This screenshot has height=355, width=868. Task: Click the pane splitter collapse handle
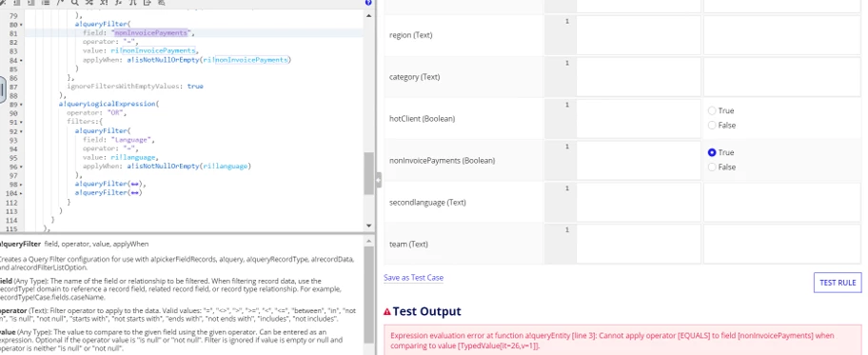point(379,180)
